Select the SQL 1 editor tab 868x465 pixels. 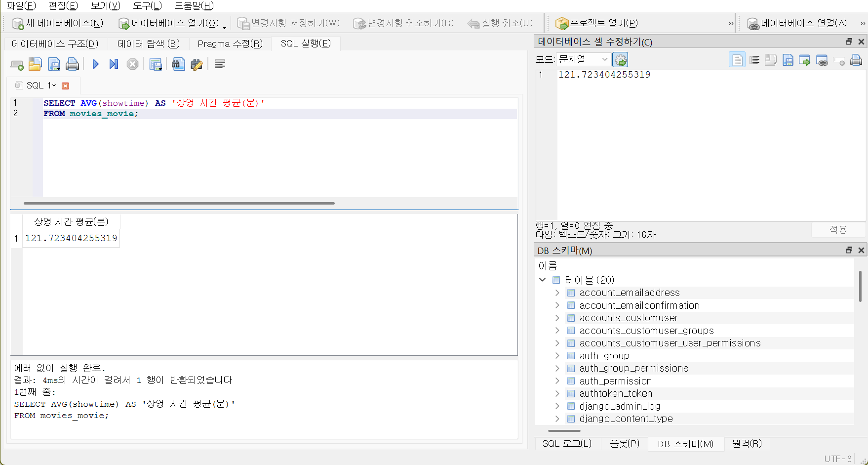41,85
